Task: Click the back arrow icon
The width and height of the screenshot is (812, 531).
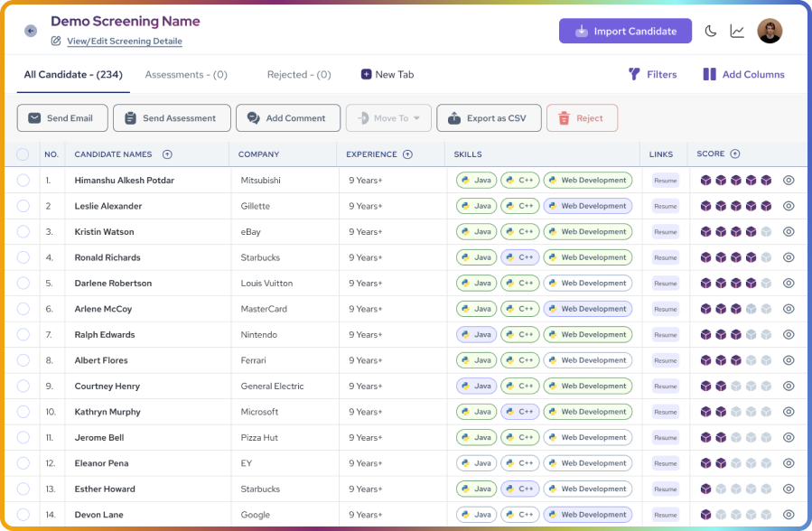Action: [31, 31]
